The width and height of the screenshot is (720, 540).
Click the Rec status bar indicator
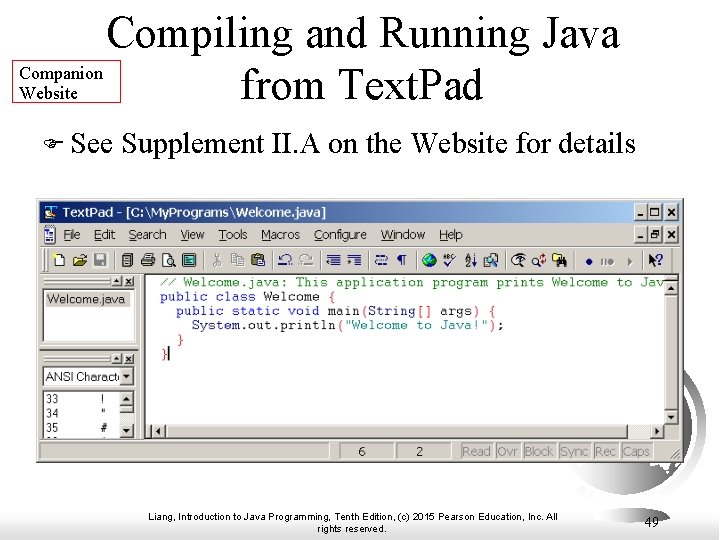click(x=605, y=451)
